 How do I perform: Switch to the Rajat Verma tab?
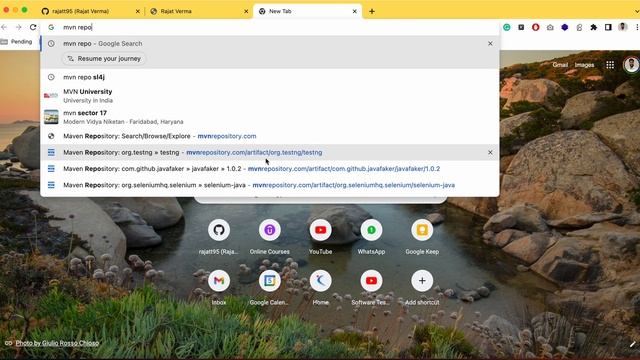[x=199, y=11]
